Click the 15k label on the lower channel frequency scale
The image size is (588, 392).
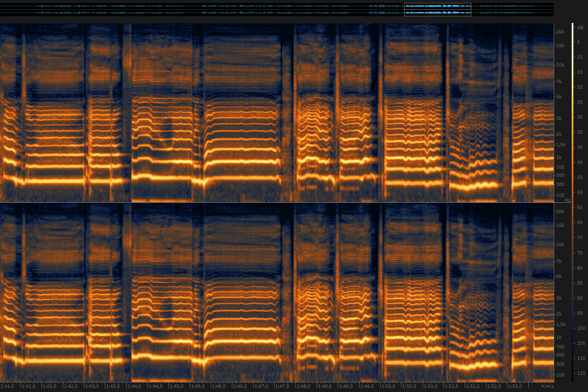[x=560, y=225]
